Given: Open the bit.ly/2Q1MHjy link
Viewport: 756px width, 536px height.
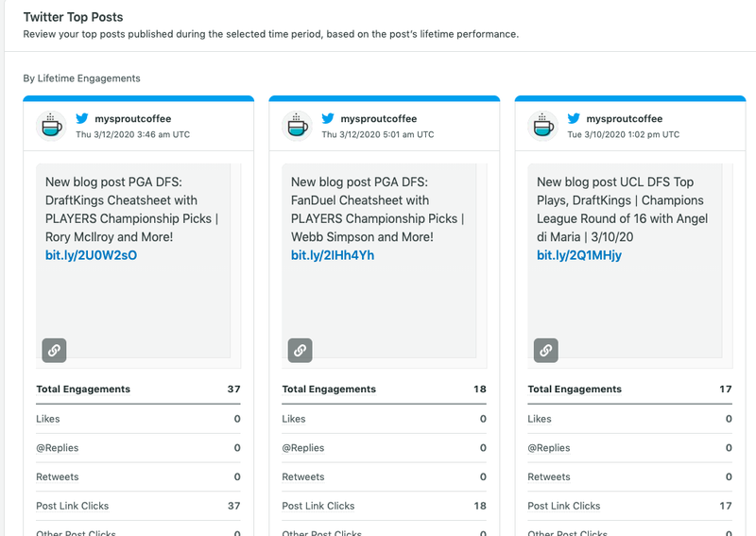Looking at the screenshot, I should pos(579,255).
